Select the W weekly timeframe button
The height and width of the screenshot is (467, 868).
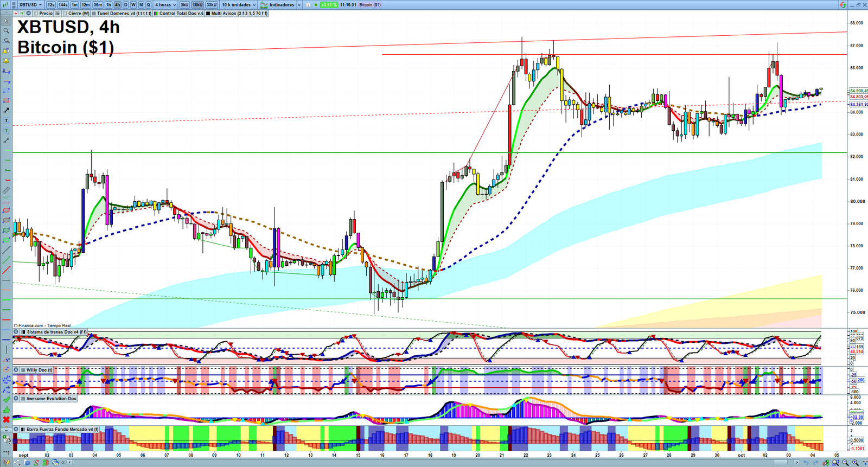(x=133, y=5)
